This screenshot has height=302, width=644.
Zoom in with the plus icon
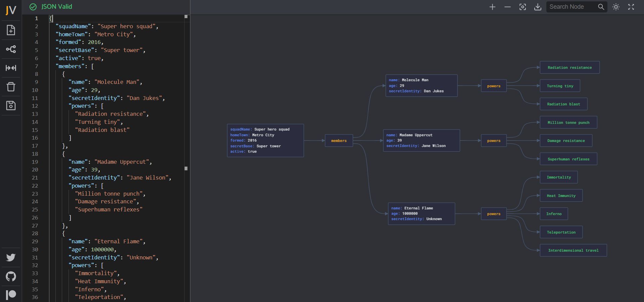492,7
